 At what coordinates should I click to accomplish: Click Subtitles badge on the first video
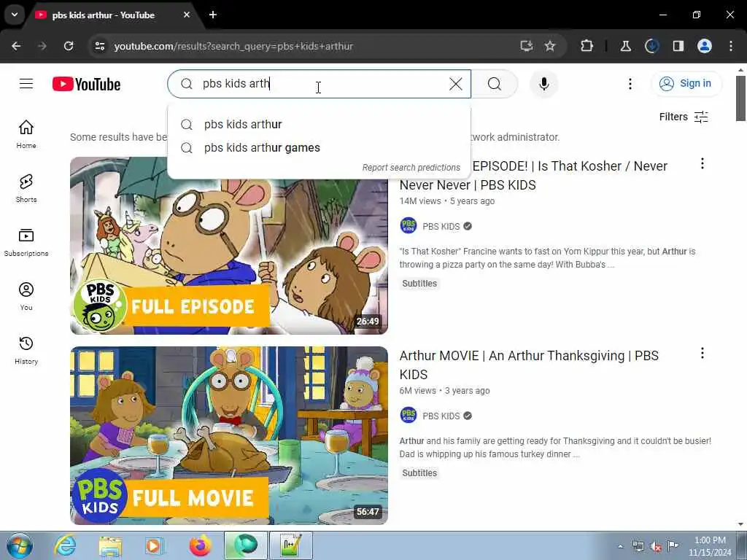click(419, 284)
